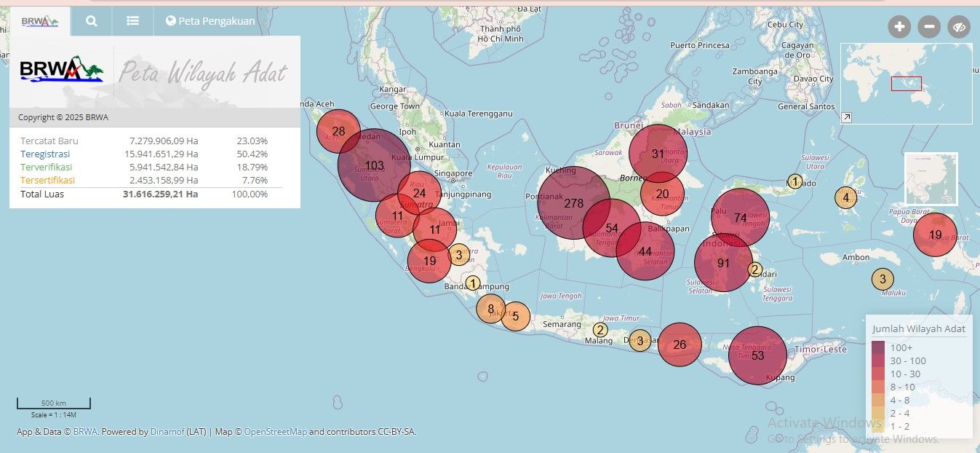Screen dimensions: 980x453
Task: Click the Terverifikasi row label
Action: tap(47, 167)
